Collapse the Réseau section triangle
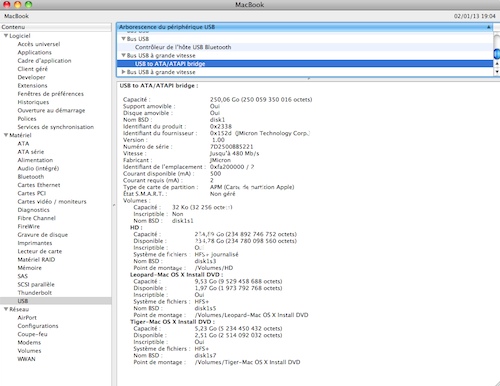Screen dimensions: 500x386 (6, 309)
